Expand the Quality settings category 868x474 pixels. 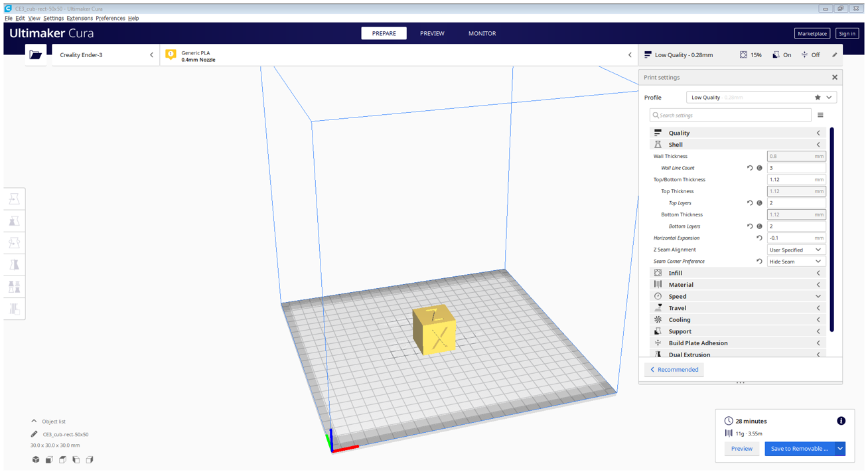[x=738, y=133]
